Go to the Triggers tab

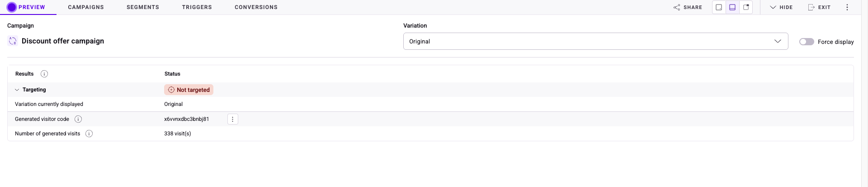click(x=197, y=7)
